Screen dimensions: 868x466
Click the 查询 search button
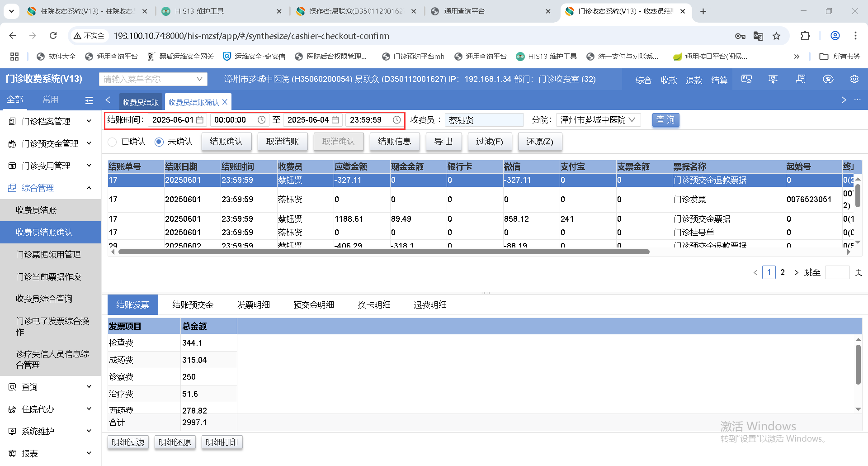click(x=665, y=120)
